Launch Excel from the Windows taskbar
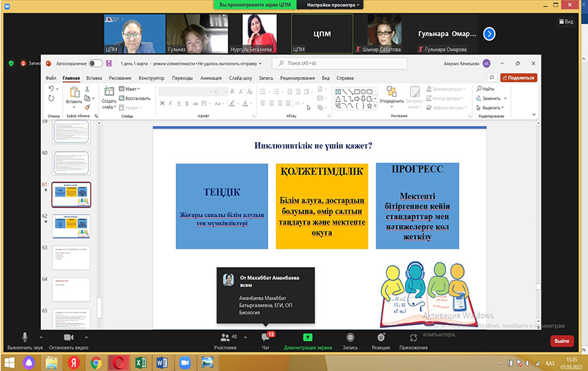This screenshot has height=371, width=588. click(x=140, y=362)
